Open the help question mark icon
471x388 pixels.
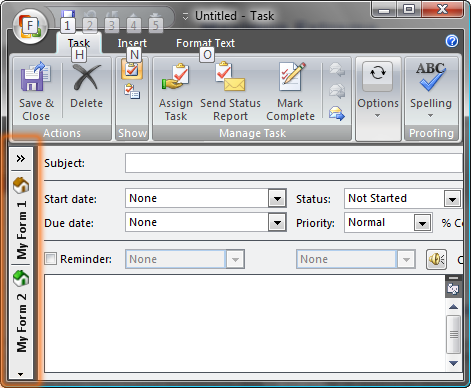click(452, 41)
